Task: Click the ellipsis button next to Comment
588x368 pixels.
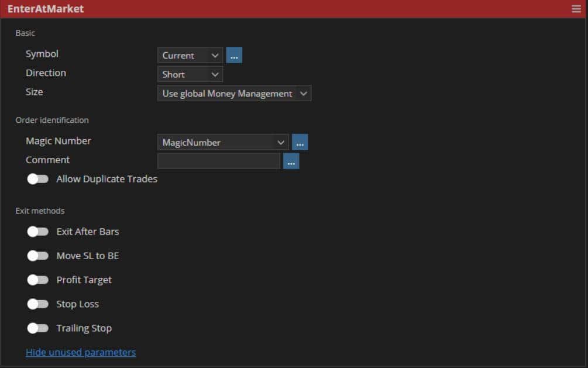Action: point(291,161)
